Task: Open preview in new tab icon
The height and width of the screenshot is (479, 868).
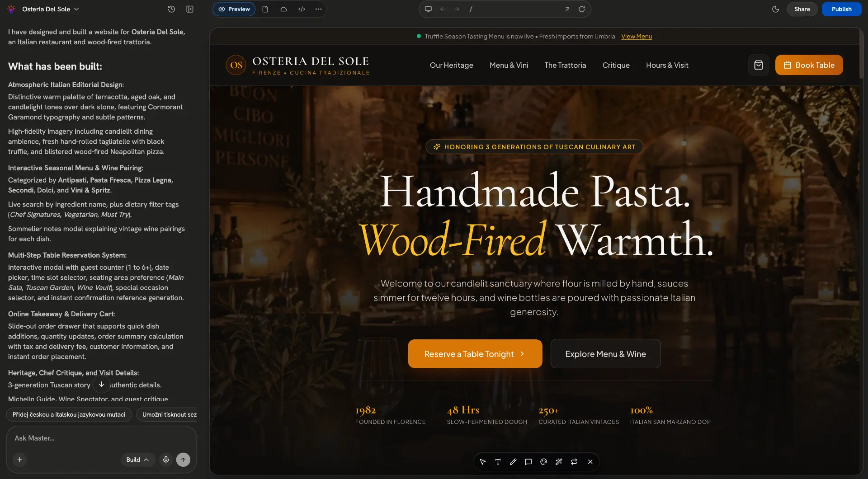Action: coord(567,9)
